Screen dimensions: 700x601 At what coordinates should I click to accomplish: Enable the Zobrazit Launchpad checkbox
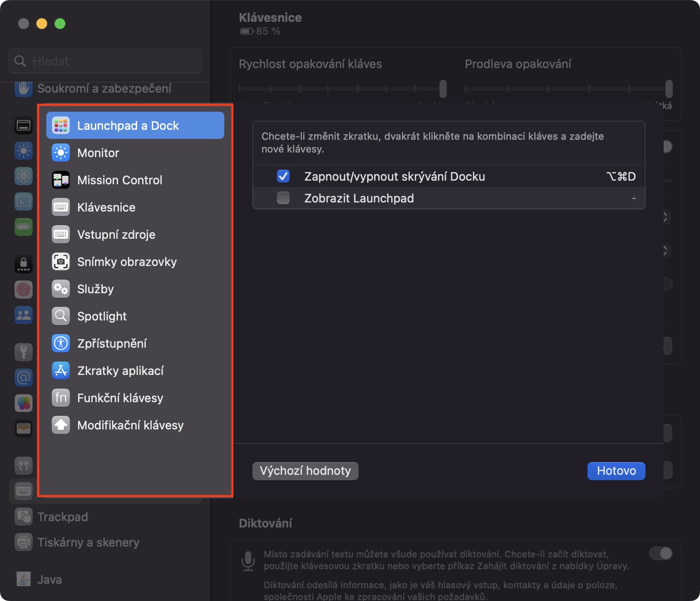tap(283, 198)
